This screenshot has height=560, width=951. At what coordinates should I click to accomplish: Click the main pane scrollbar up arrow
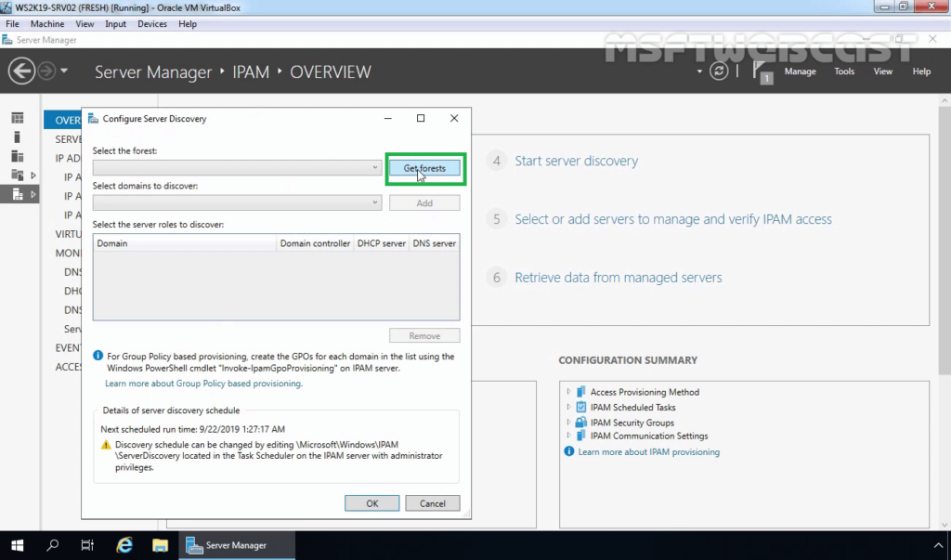point(944,100)
